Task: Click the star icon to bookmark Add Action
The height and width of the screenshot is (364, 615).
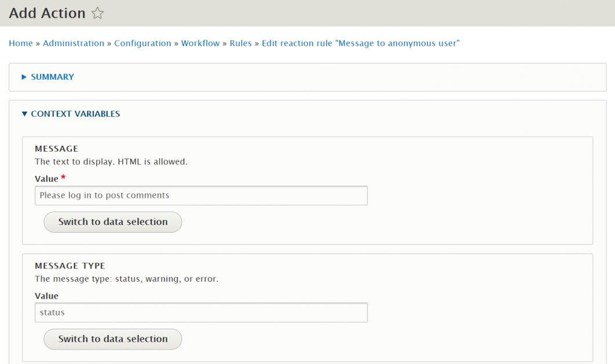Action: pos(97,13)
